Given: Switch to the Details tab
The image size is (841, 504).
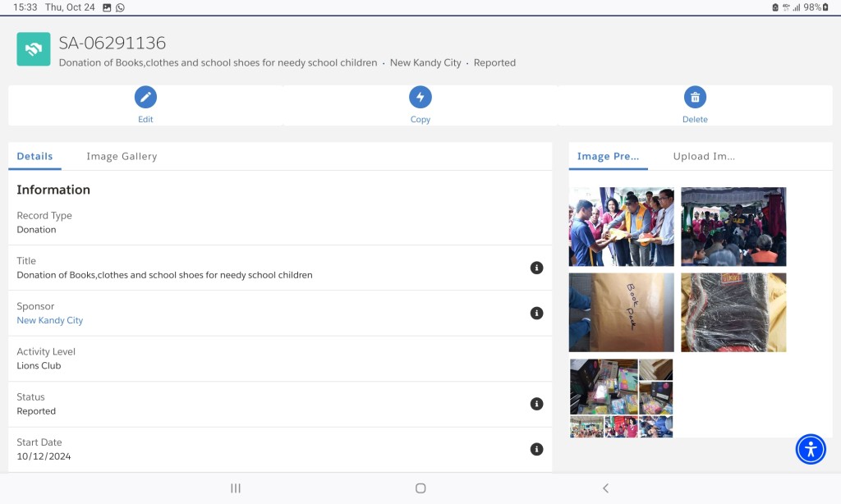Looking at the screenshot, I should point(34,156).
